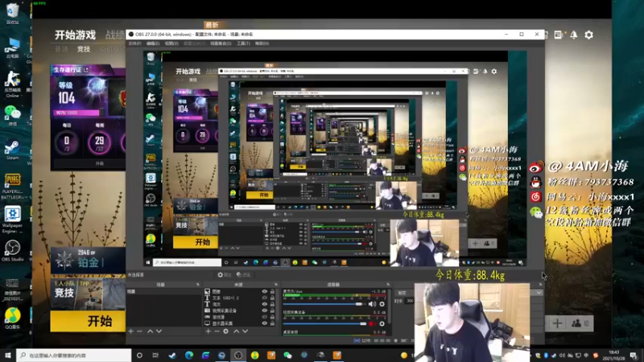Open the 视图(V) menu in OBS

[x=171, y=43]
